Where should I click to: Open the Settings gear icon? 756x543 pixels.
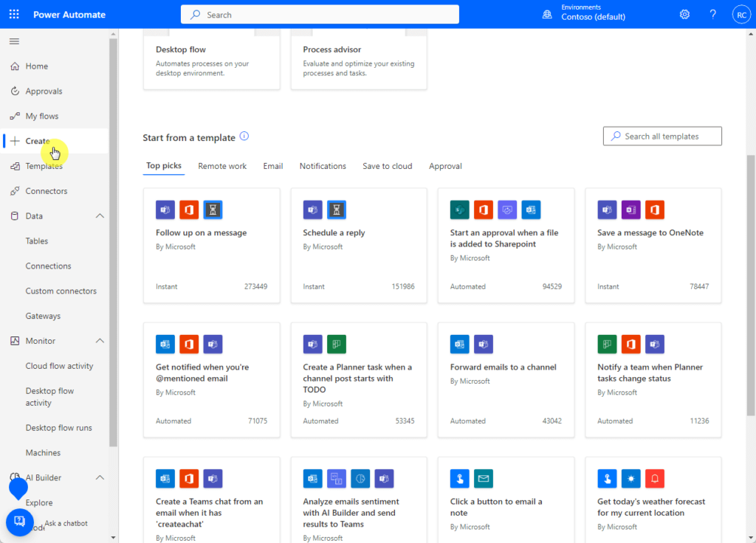coord(684,15)
